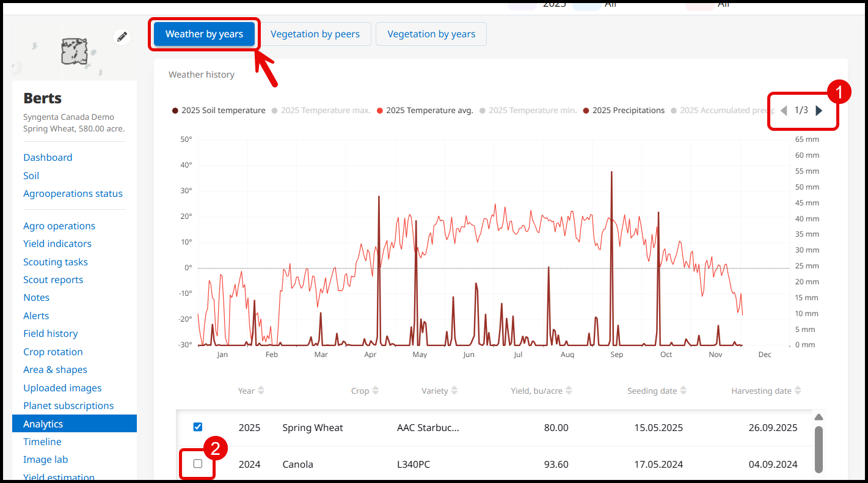868x483 pixels.
Task: Sort by Harvesting date sort icon
Action: pyautogui.click(x=798, y=391)
